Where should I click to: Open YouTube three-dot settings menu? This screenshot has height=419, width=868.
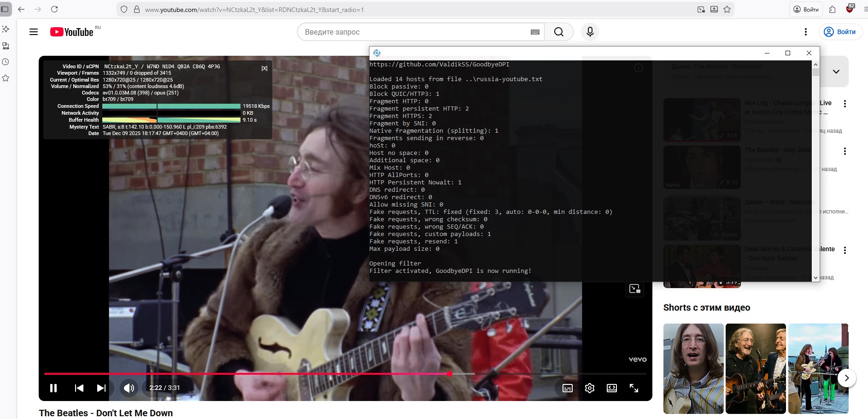[805, 32]
